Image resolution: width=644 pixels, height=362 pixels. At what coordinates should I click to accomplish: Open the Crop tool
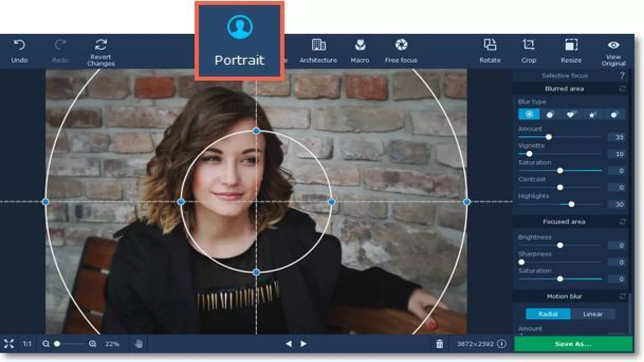529,45
